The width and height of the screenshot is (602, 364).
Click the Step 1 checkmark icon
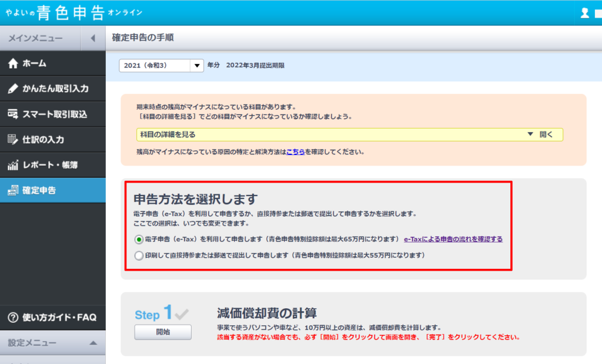(x=182, y=314)
